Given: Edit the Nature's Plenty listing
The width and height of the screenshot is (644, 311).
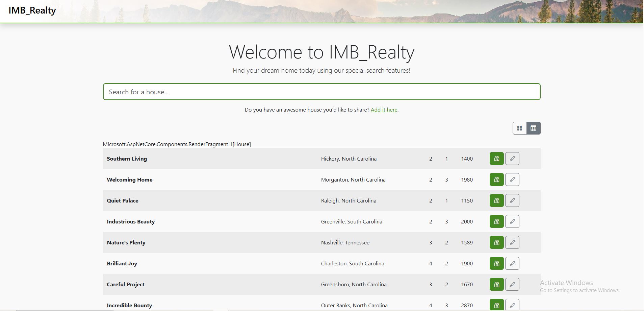Looking at the screenshot, I should click(512, 242).
